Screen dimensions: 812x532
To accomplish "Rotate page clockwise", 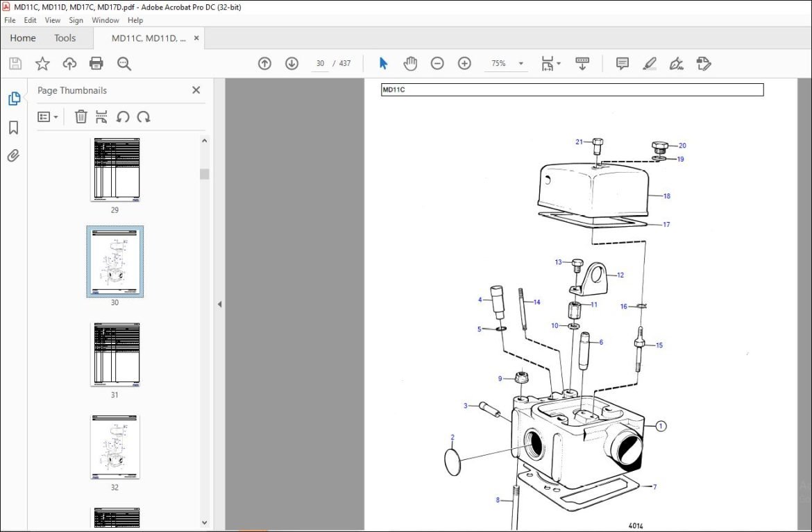I will [x=144, y=117].
